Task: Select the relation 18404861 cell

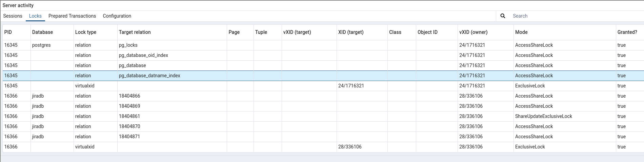Action: point(172,116)
